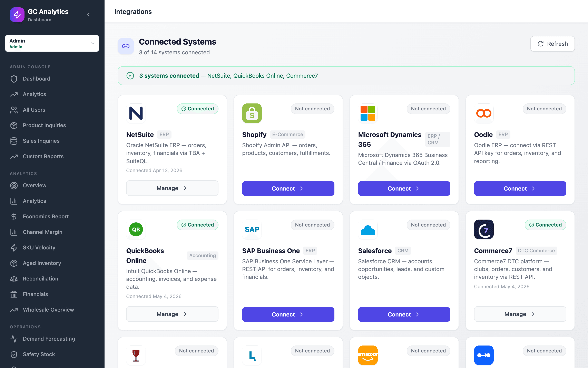This screenshot has height=368, width=588.
Task: Click the Safety Stock shield icon
Action: click(14, 354)
